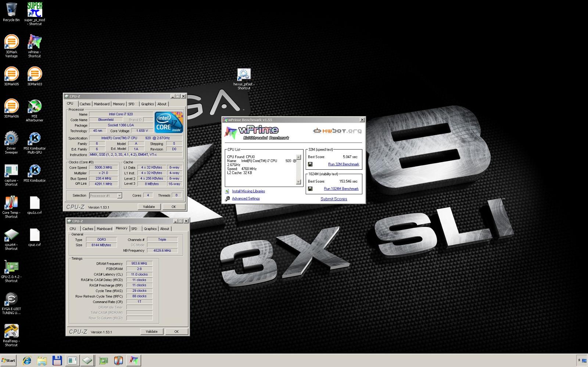
Task: Click hwbot.org logo in wPrime
Action: click(337, 131)
